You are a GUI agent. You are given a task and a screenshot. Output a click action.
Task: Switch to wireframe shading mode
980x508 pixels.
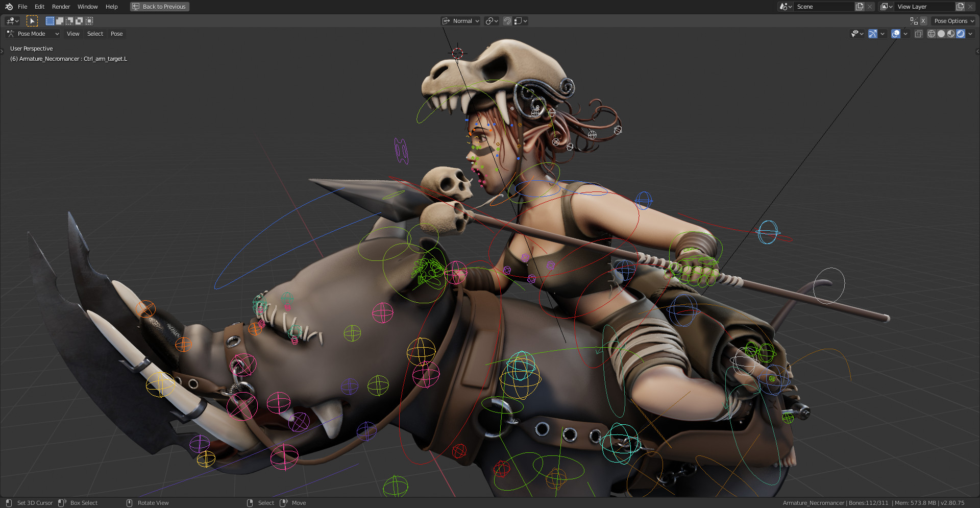(932, 34)
